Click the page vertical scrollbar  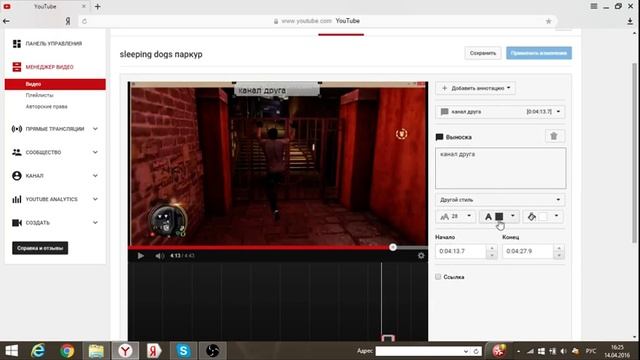(635, 153)
